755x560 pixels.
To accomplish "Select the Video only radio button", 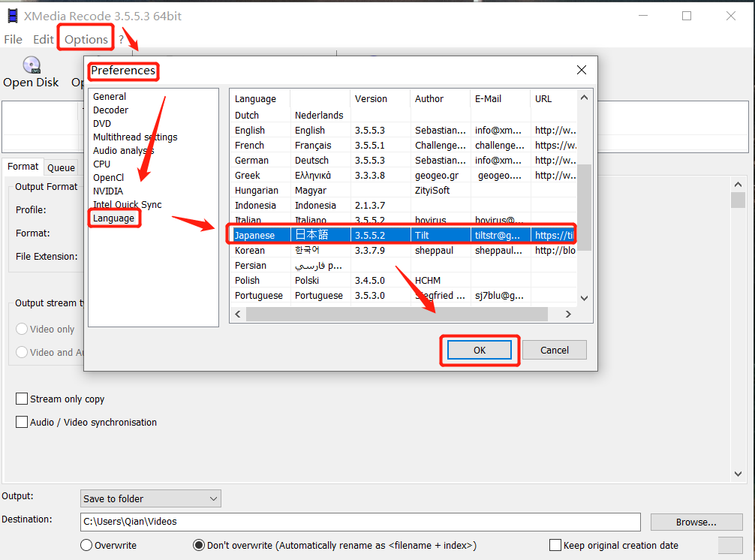I will [x=22, y=329].
